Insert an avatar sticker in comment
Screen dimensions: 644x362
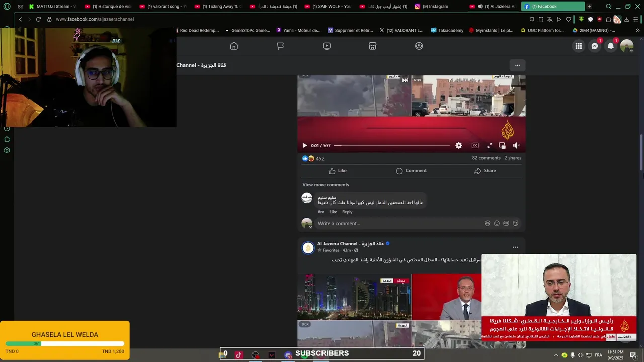[x=487, y=223]
